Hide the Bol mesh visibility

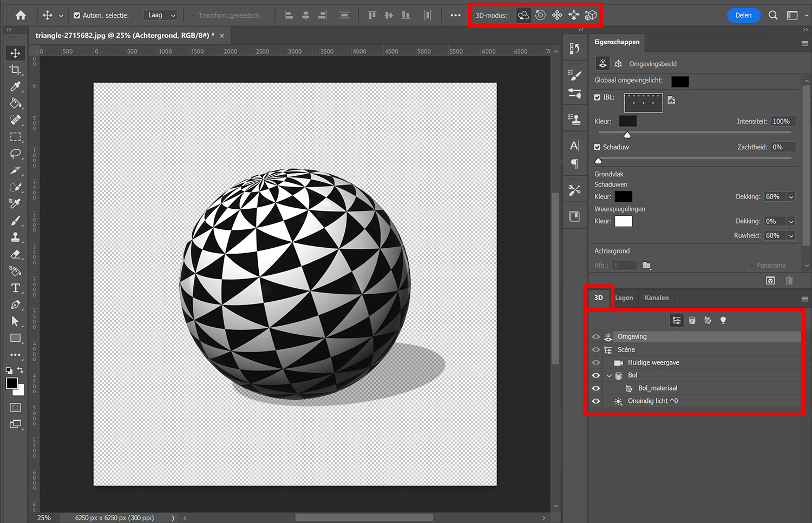[x=595, y=375]
